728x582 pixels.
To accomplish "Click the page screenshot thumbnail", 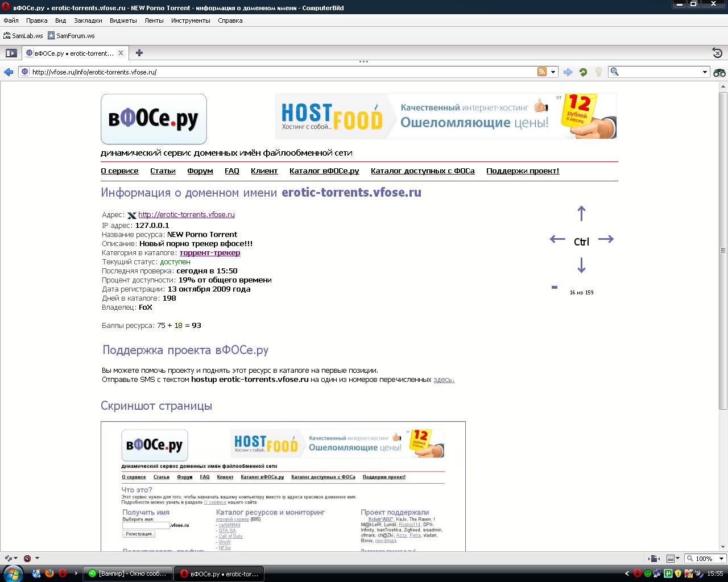I will (283, 486).
